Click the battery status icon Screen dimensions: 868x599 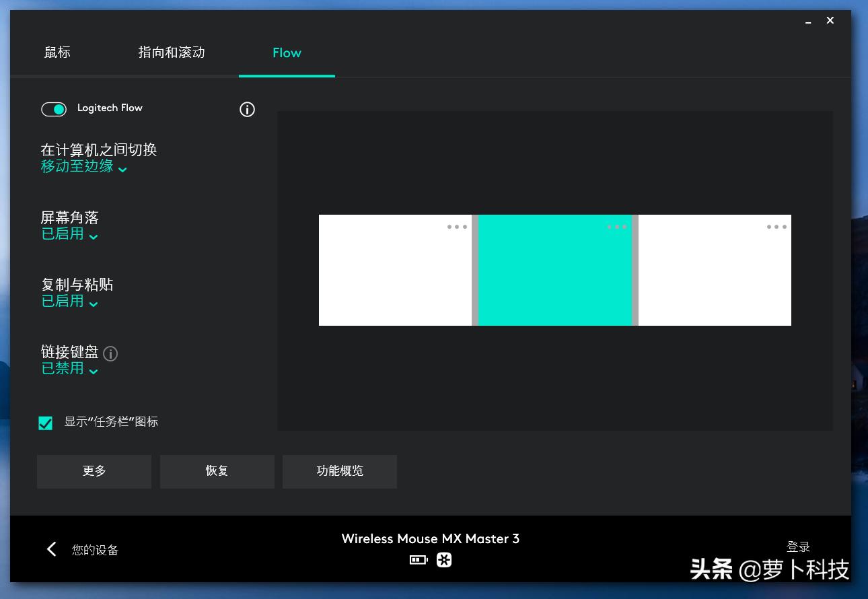coord(418,559)
